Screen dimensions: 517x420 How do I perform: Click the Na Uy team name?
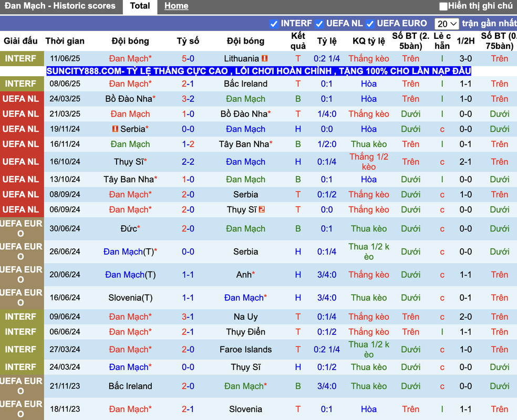pos(246,317)
